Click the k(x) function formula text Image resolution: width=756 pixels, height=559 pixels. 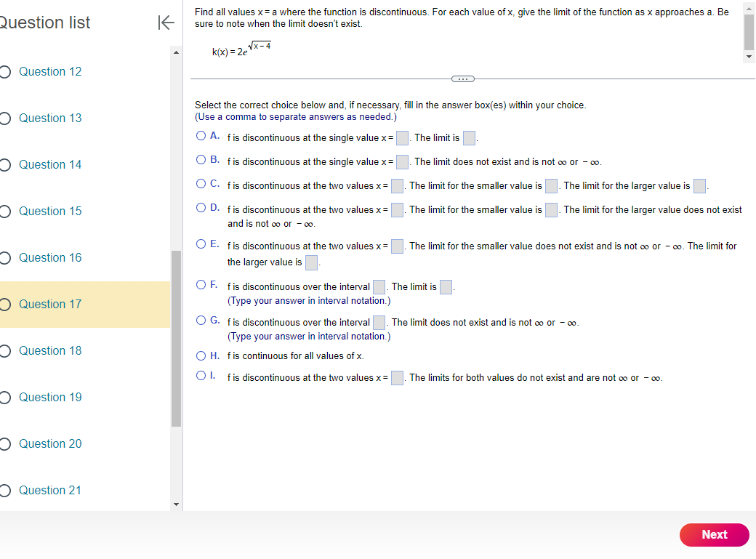241,49
